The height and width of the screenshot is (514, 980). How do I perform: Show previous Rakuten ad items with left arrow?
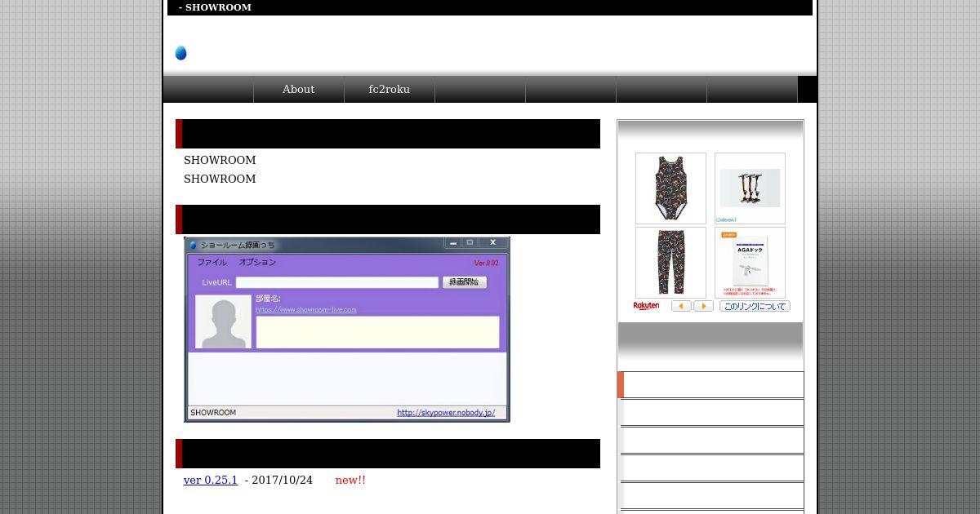[x=681, y=306]
